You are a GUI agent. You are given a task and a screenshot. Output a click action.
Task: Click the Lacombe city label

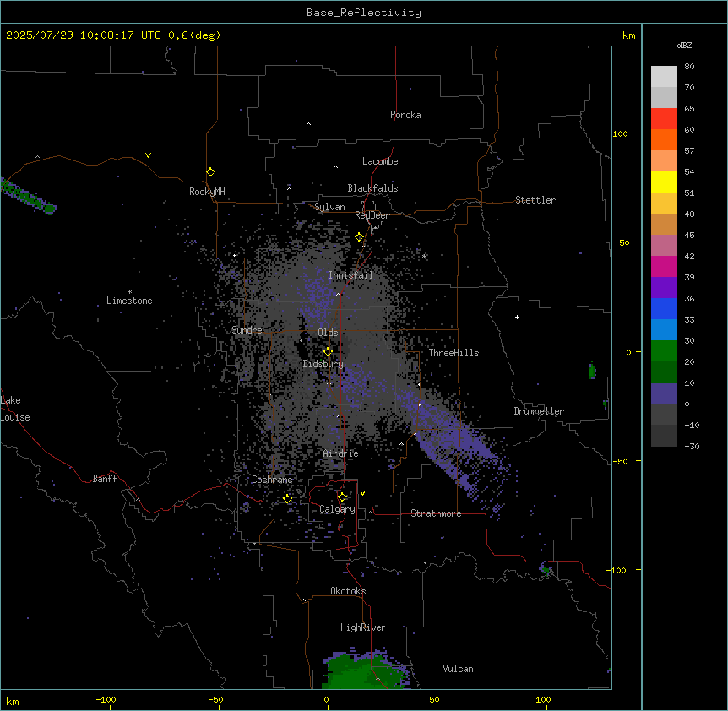(380, 161)
